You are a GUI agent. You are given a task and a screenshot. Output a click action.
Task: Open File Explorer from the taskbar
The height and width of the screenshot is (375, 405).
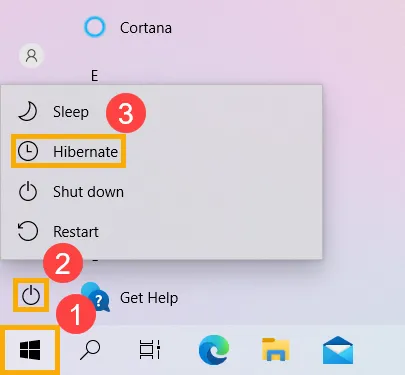[276, 349]
